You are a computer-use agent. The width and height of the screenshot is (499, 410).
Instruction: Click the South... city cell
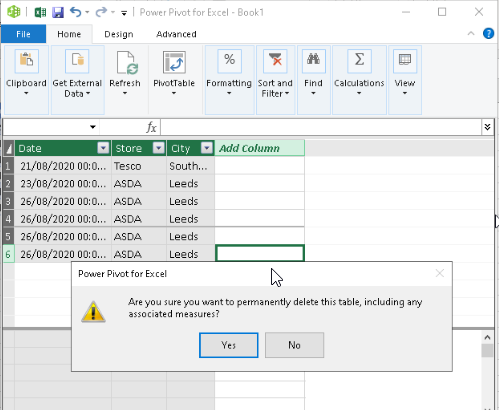[x=190, y=166]
